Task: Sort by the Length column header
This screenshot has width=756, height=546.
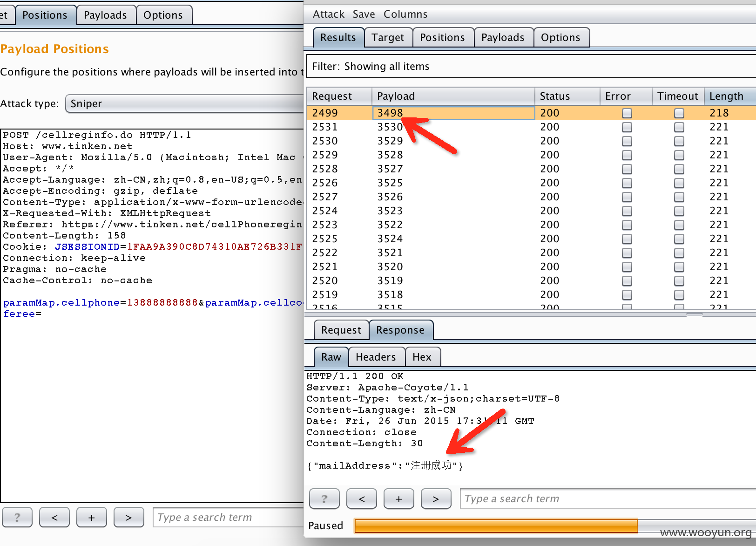Action: 729,96
